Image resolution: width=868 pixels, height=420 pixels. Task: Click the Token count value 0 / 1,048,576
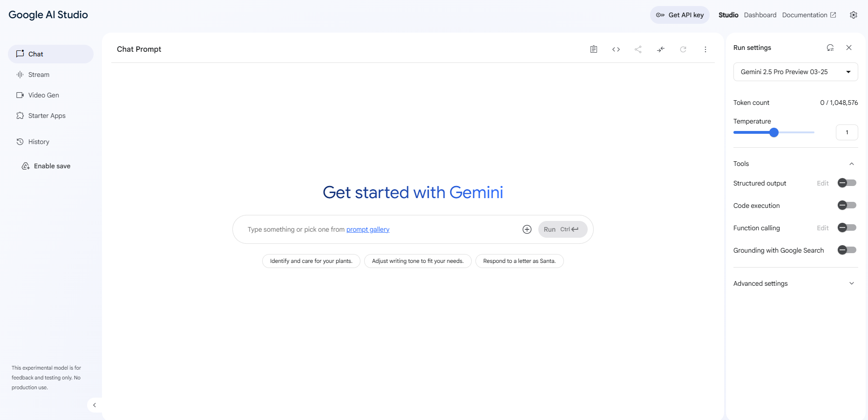click(x=839, y=103)
